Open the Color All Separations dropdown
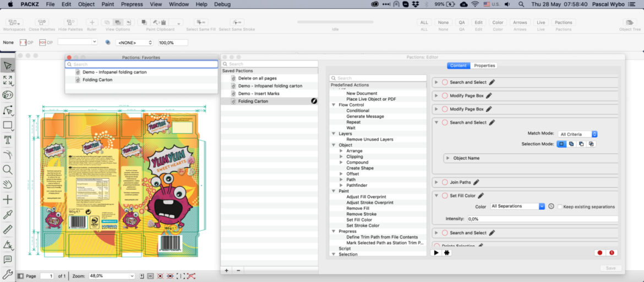 click(517, 207)
